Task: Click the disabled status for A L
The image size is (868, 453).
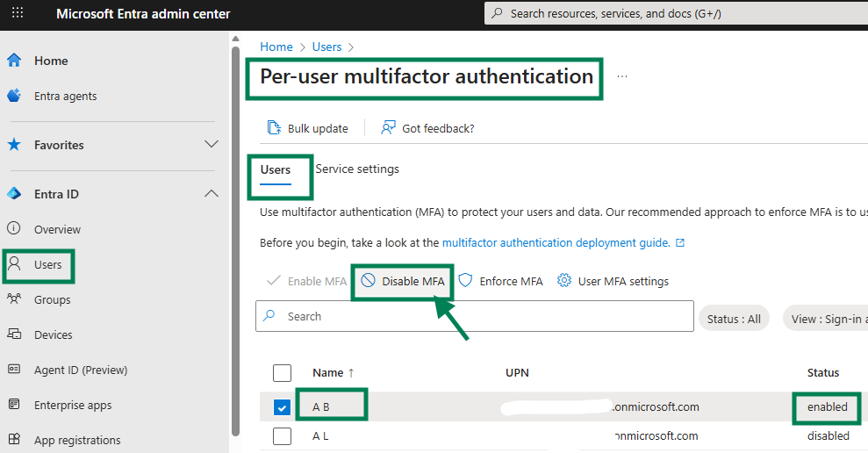Action: coord(829,435)
